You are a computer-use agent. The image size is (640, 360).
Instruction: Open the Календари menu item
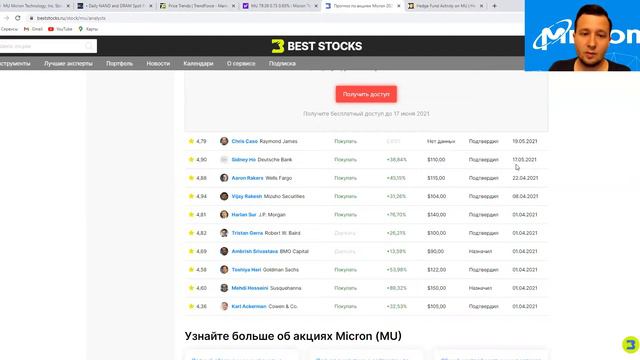pos(198,64)
